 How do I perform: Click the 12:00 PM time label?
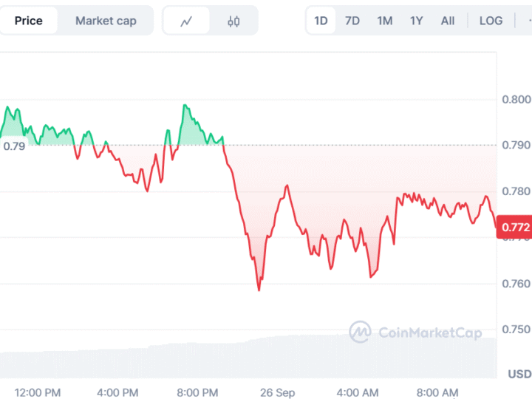click(x=38, y=392)
